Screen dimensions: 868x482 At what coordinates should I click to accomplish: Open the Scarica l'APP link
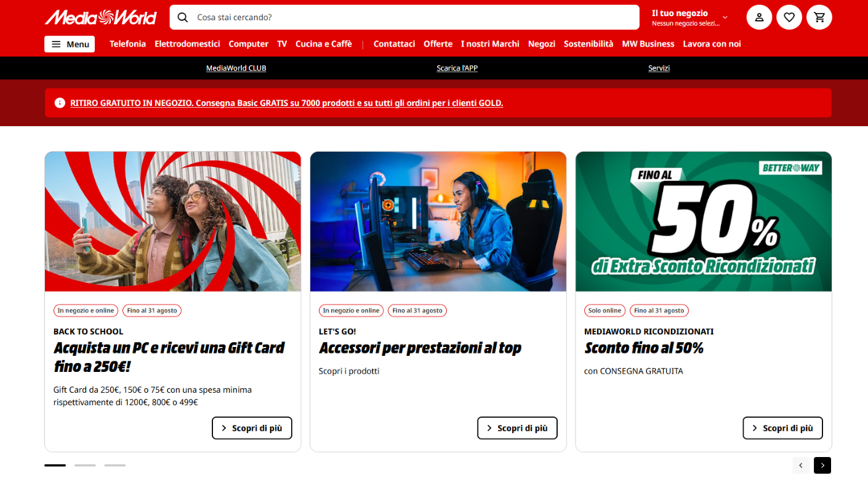pyautogui.click(x=457, y=68)
